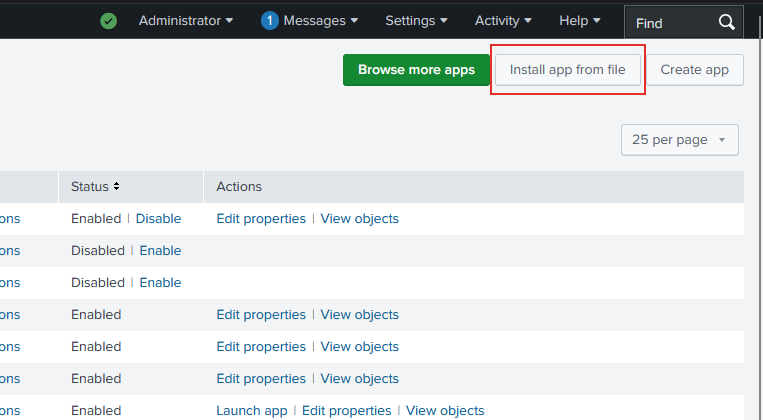Click Edit properties in fourth row
The width and height of the screenshot is (763, 420).
(x=261, y=315)
